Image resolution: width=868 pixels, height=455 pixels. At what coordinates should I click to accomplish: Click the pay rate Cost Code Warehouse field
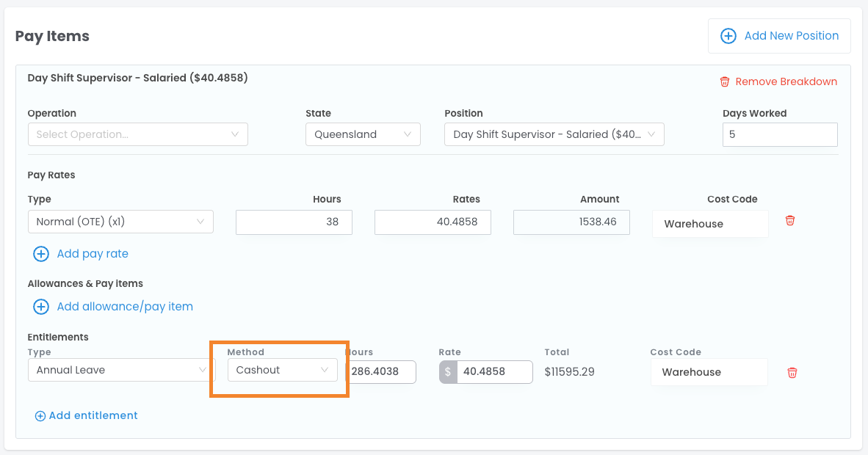[x=709, y=224]
